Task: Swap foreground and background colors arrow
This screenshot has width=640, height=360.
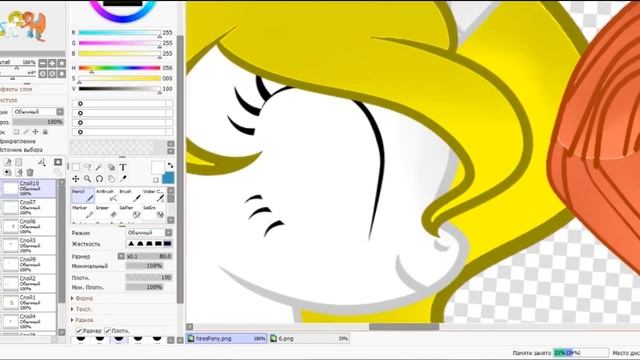Action: [170, 165]
